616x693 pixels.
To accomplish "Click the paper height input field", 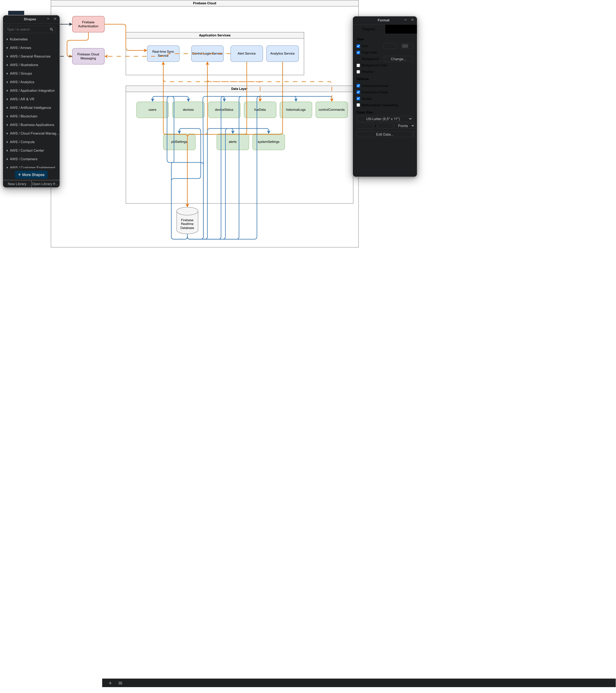I will click(x=385, y=126).
